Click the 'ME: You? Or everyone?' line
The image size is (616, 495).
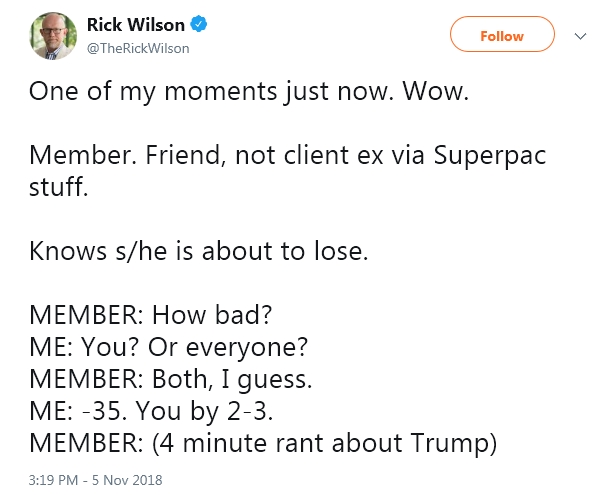point(169,348)
